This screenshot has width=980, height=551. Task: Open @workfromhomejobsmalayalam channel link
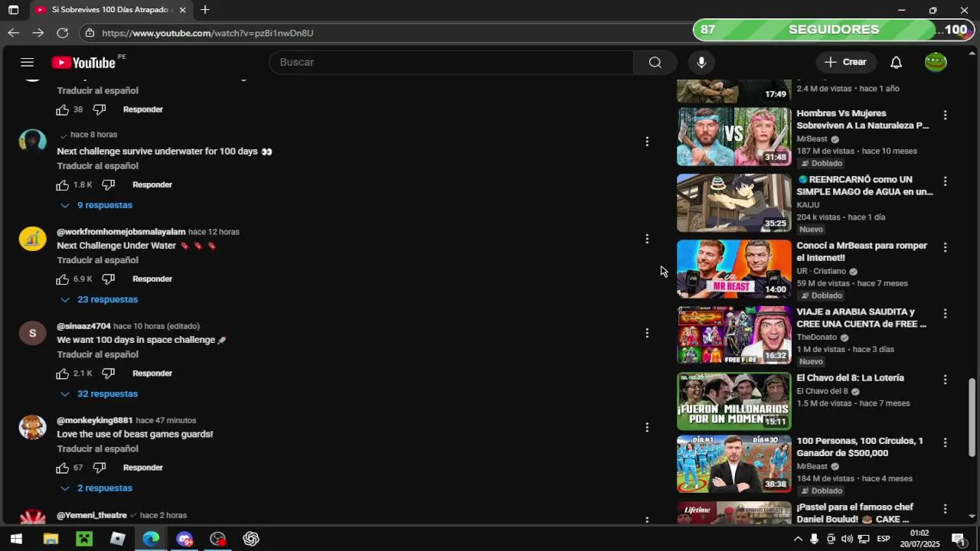click(x=121, y=232)
